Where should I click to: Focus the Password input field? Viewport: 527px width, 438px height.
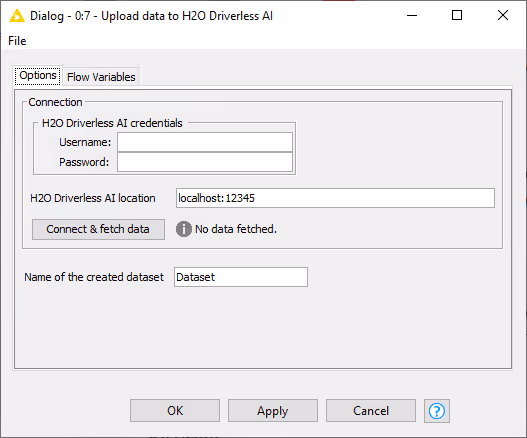point(205,162)
